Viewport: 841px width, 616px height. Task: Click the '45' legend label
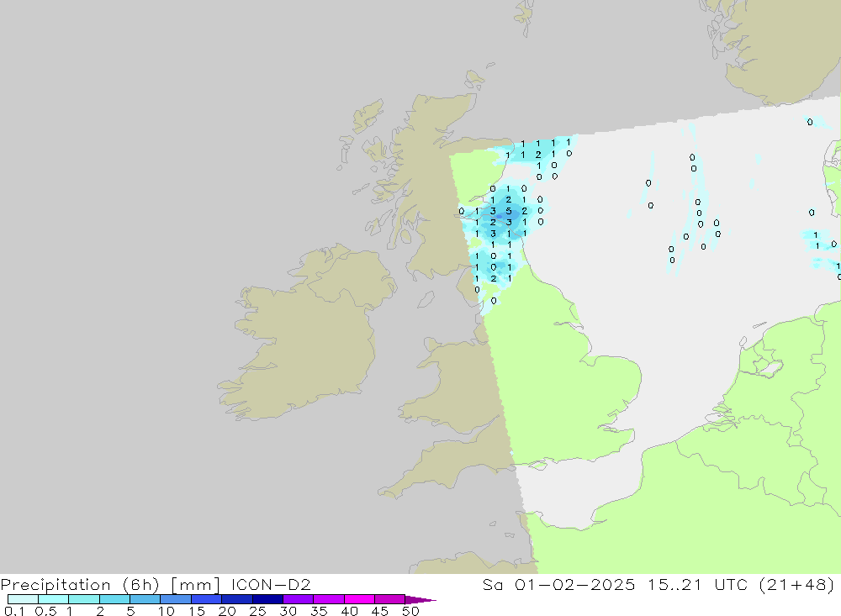[380, 611]
